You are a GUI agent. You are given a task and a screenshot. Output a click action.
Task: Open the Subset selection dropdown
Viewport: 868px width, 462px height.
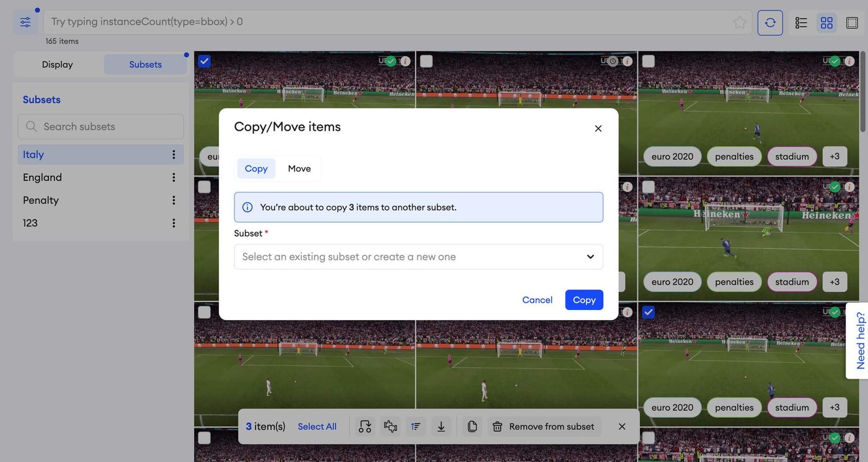[418, 257]
